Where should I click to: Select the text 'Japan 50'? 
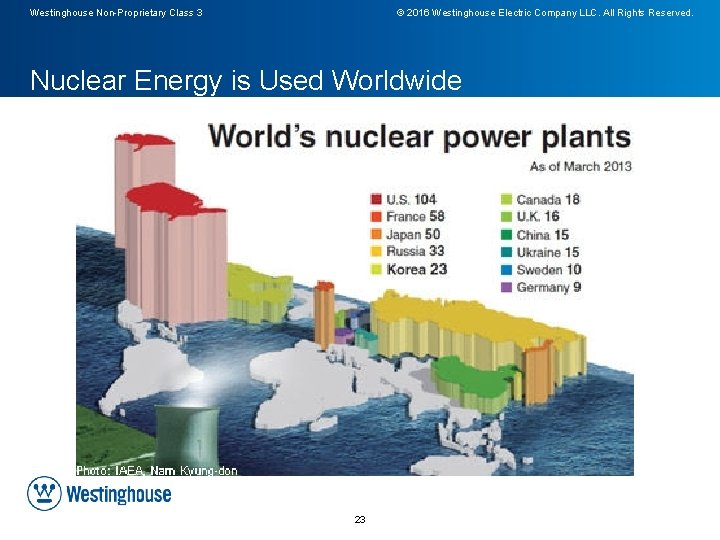(x=413, y=234)
